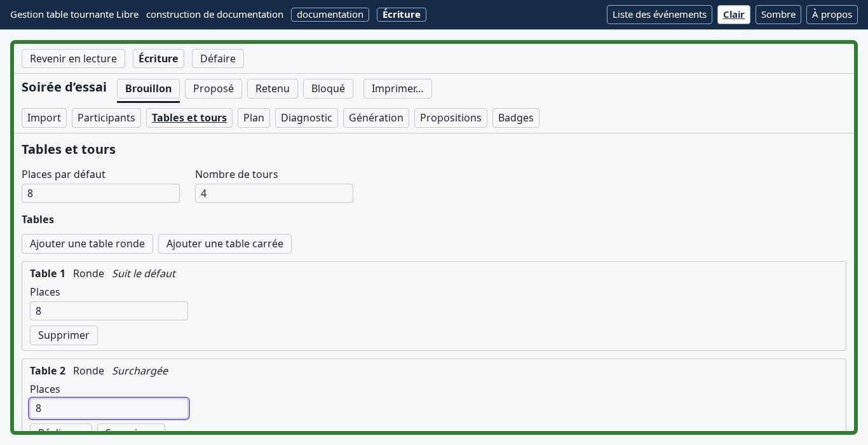Select the Clair theme button
Image resolution: width=868 pixels, height=445 pixels.
tap(734, 15)
